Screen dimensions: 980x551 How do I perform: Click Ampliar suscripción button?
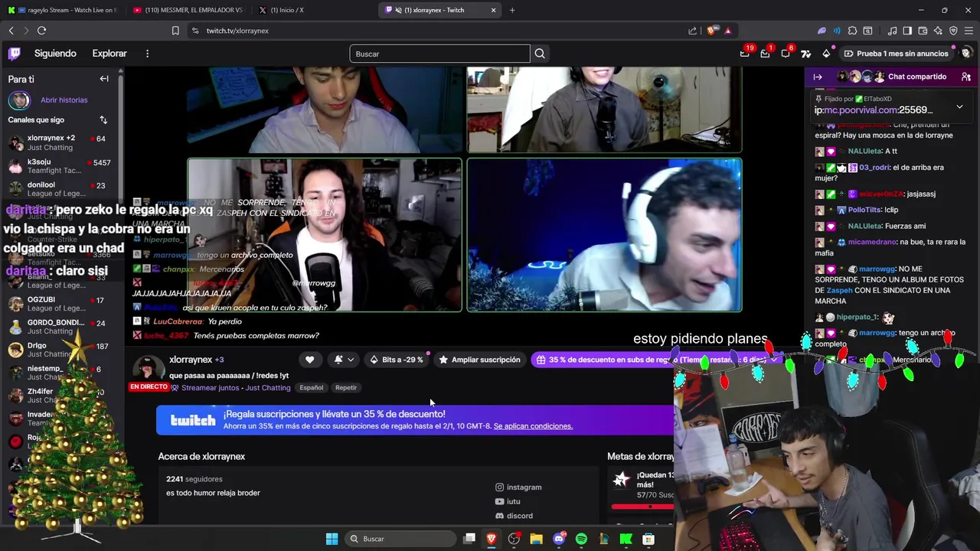tap(479, 360)
